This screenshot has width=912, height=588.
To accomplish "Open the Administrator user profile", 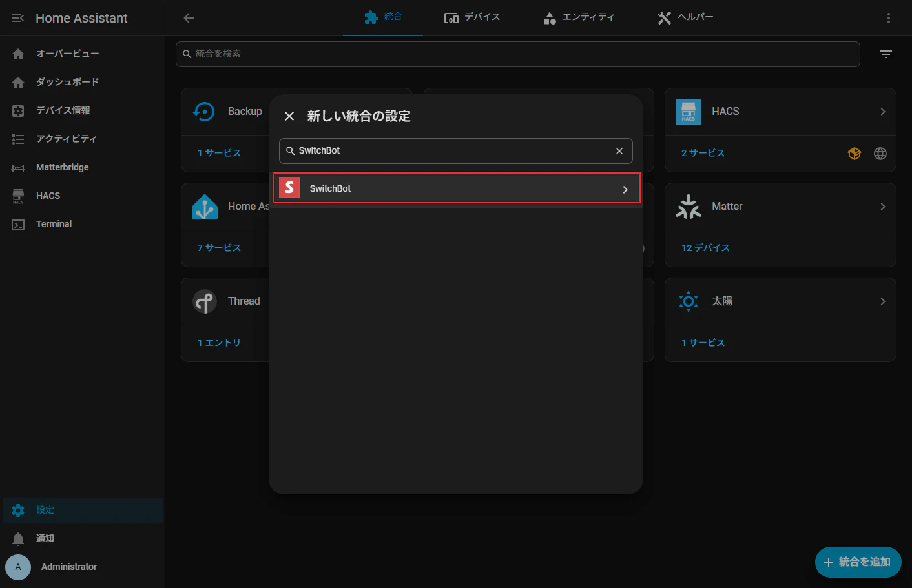I will click(x=83, y=567).
